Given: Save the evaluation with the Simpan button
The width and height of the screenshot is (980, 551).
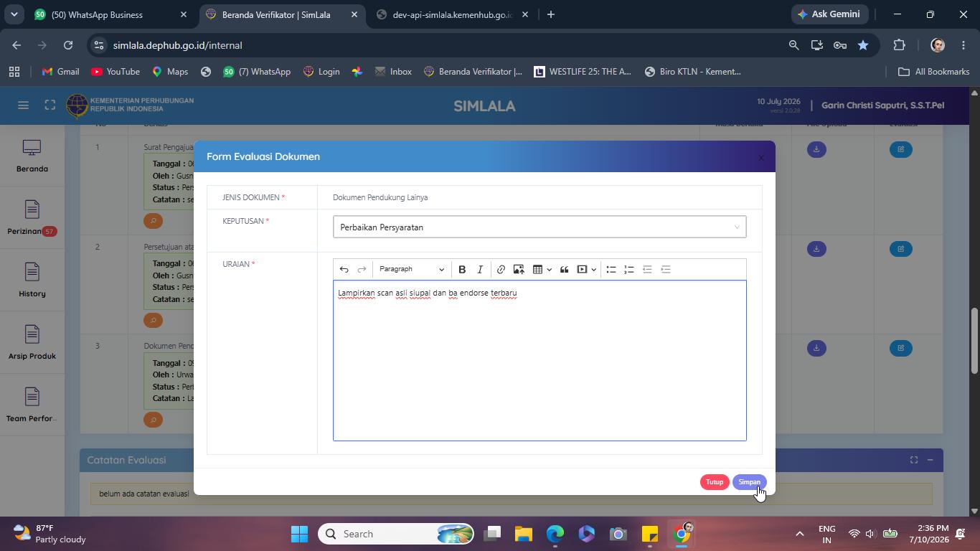Looking at the screenshot, I should click(749, 482).
